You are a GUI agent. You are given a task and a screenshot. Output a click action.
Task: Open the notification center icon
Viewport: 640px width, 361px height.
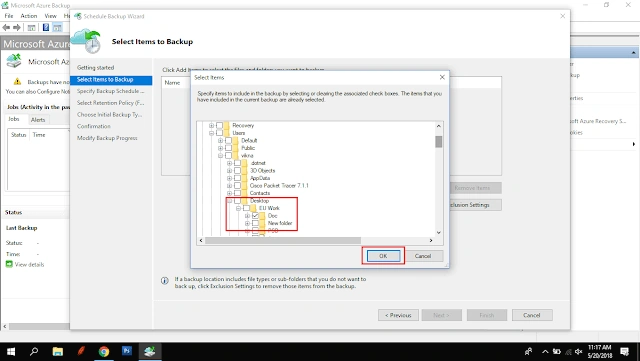click(624, 351)
